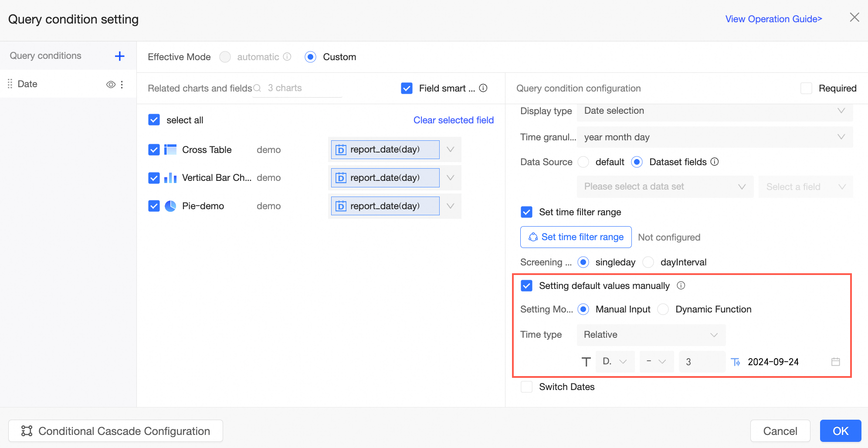Add a new query condition with plus icon

[x=119, y=56]
